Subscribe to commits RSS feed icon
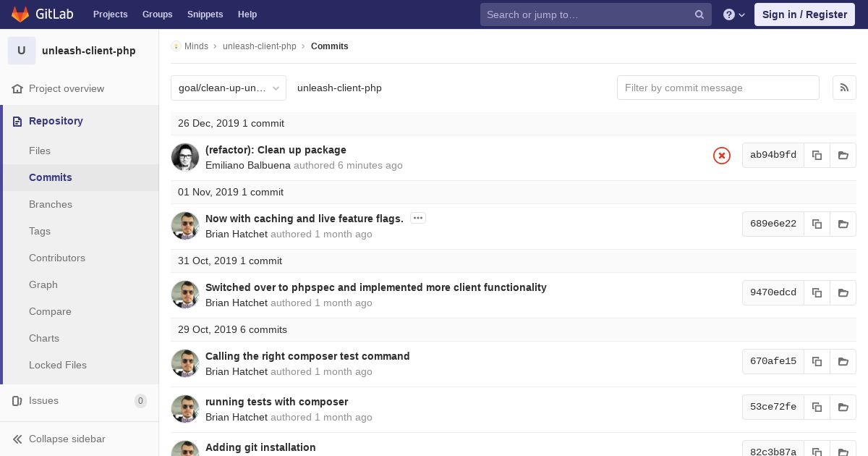This screenshot has width=868, height=456. (x=844, y=88)
